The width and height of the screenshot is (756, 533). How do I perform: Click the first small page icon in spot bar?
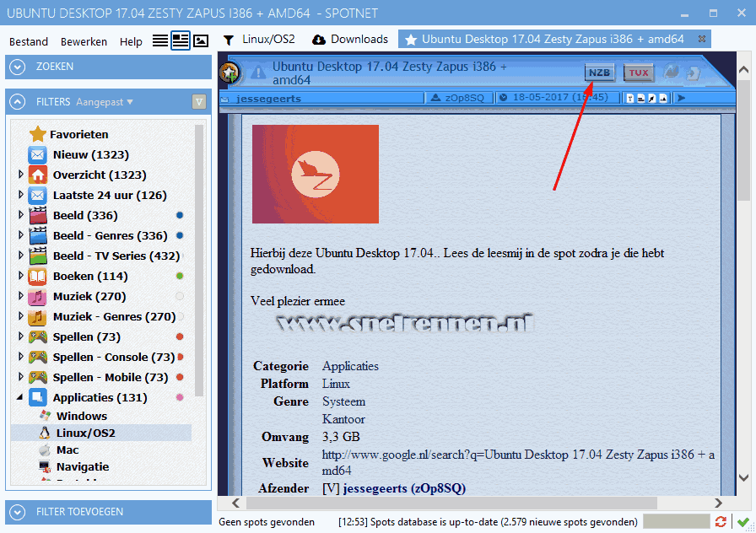629,99
